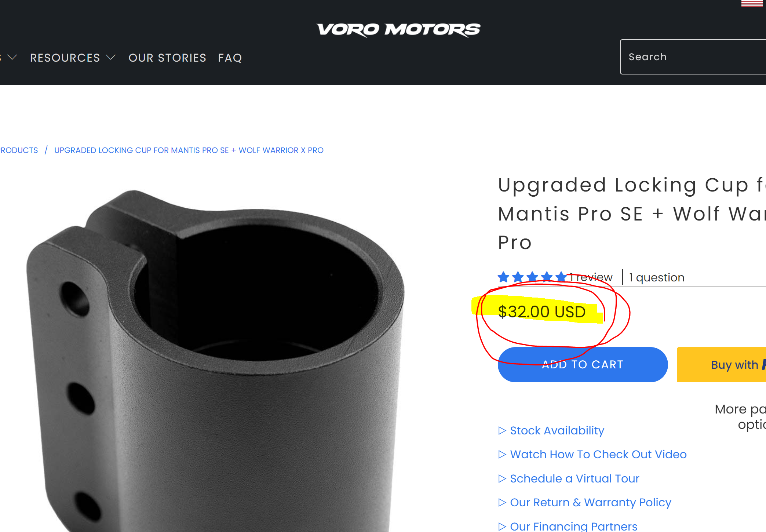766x532 pixels.
Task: Open the Resources menu
Action: click(65, 58)
